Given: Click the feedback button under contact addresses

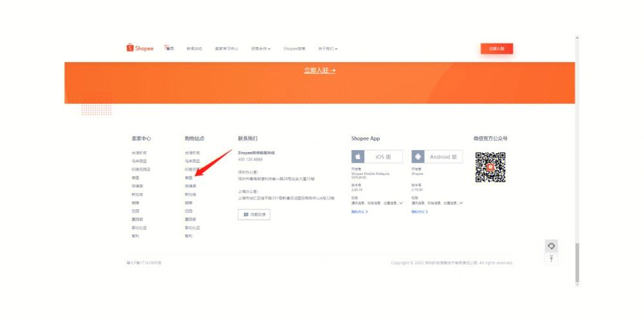Looking at the screenshot, I should 254,214.
